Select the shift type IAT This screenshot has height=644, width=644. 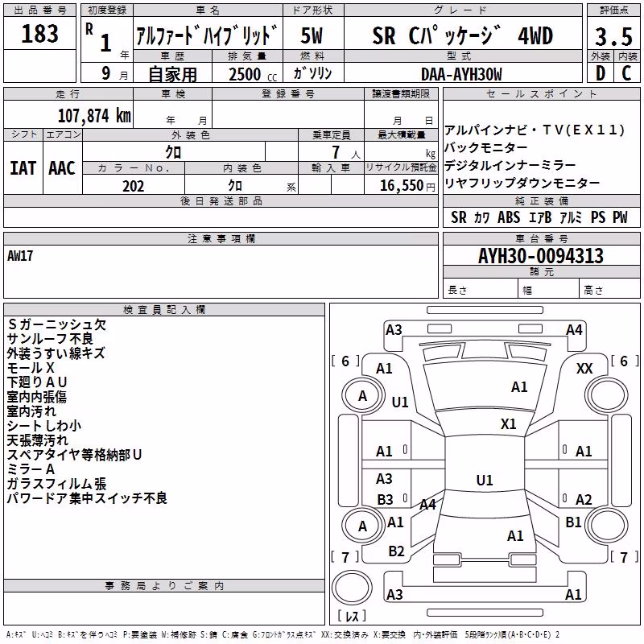(x=23, y=168)
